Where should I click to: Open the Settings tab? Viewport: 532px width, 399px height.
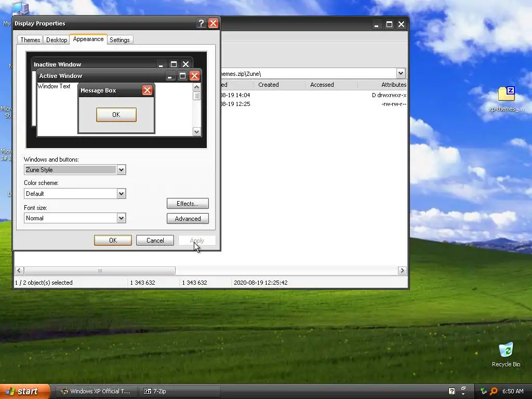click(119, 39)
